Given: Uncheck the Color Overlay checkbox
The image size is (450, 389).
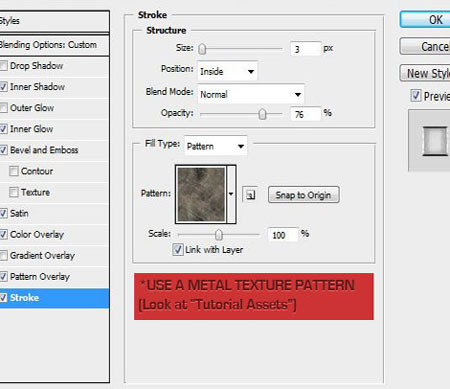Looking at the screenshot, I should [3, 234].
